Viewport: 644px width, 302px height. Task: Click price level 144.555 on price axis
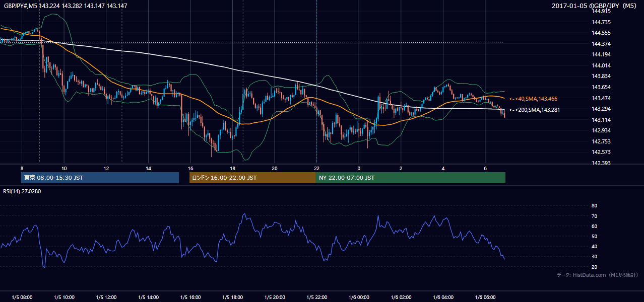pyautogui.click(x=601, y=33)
